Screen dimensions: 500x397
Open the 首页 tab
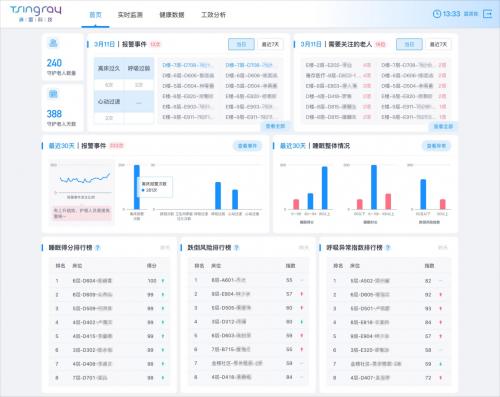tap(95, 15)
